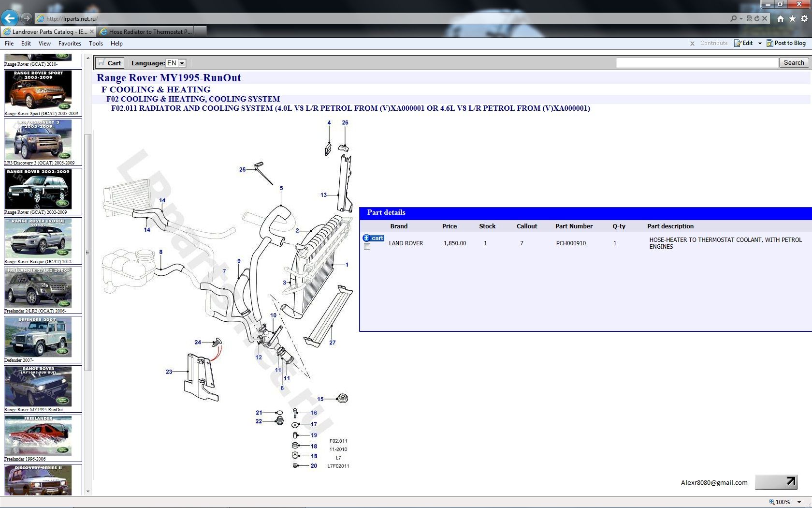
Task: Click callout 15 on the diagram
Action: (320, 399)
